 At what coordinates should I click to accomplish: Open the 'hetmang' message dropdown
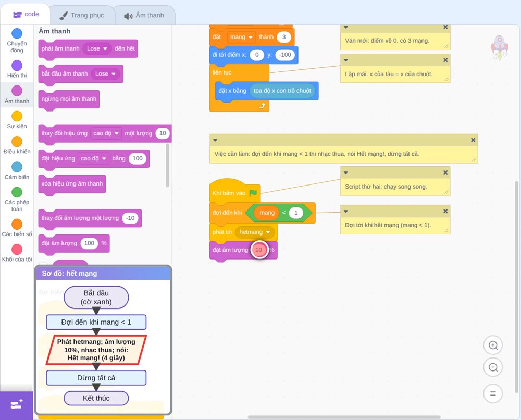(255, 232)
